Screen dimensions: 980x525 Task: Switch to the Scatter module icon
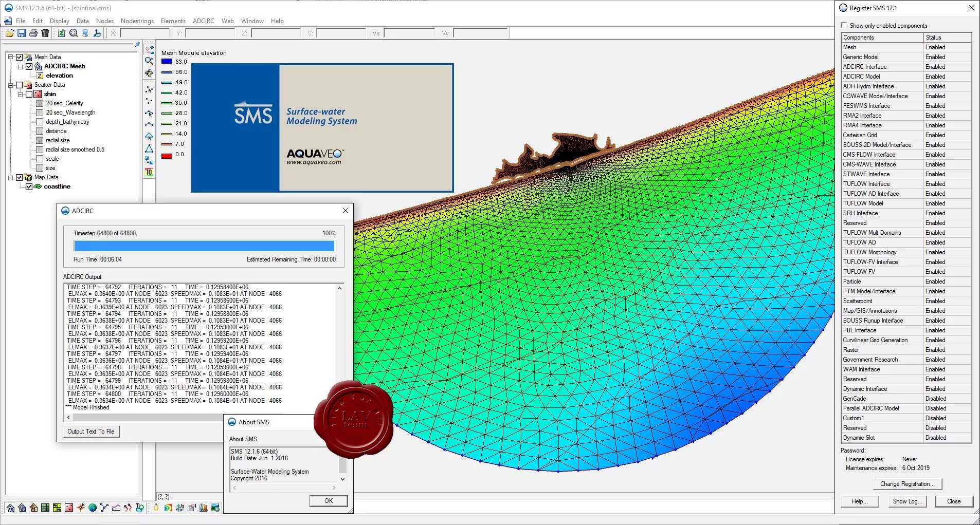[x=69, y=508]
